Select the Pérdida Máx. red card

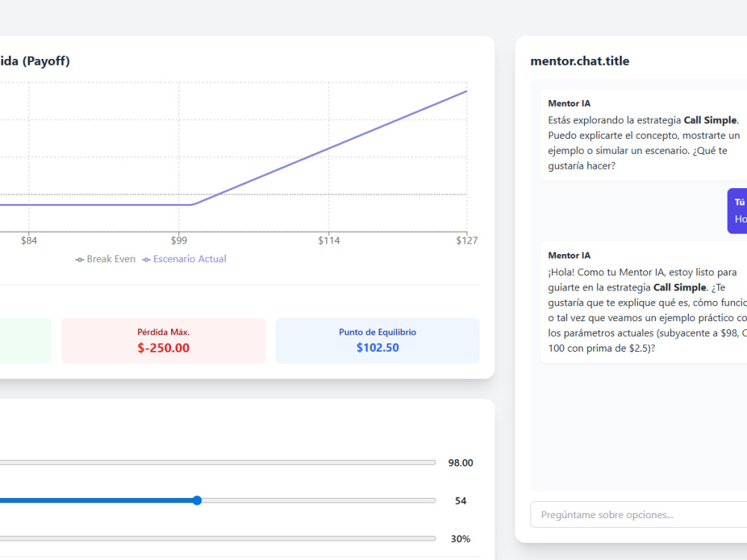point(164,341)
